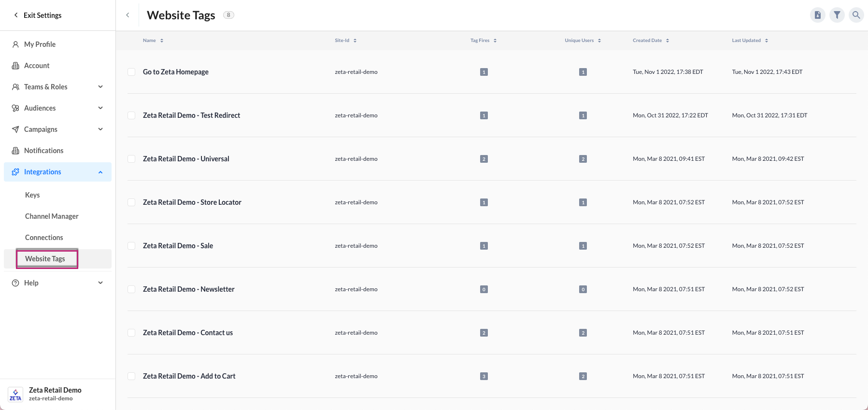Click the collapse sidebar back arrow
The image size is (868, 410).
tap(128, 15)
